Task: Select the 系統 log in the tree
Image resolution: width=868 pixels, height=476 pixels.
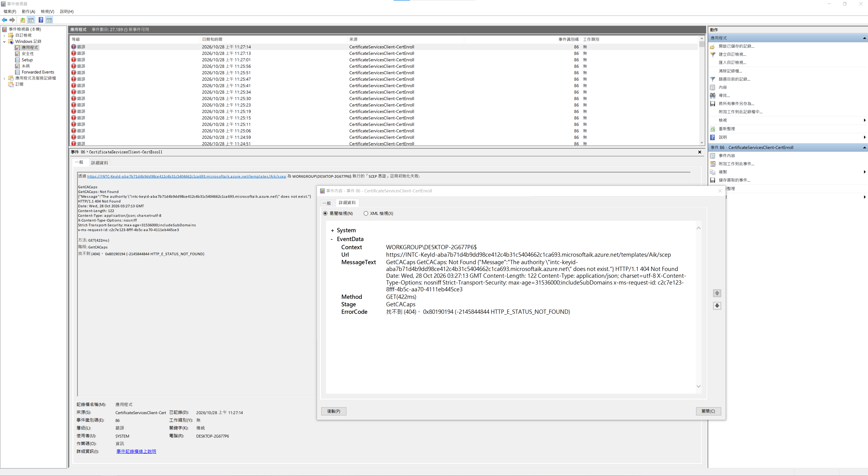Action: click(x=26, y=66)
